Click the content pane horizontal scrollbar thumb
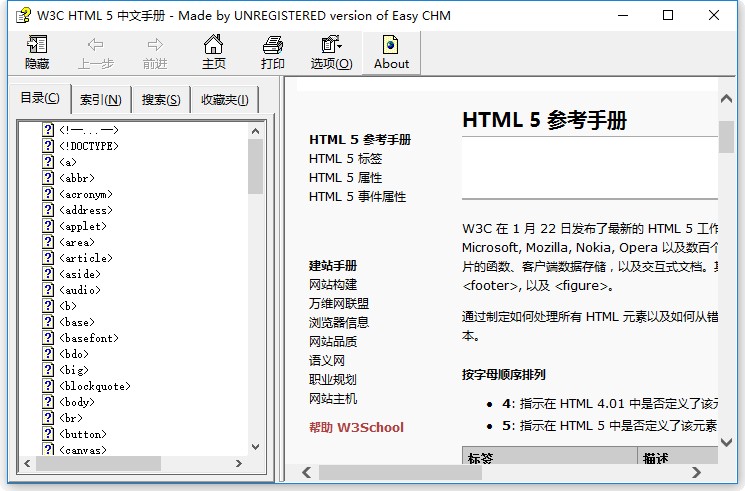 tap(400, 472)
